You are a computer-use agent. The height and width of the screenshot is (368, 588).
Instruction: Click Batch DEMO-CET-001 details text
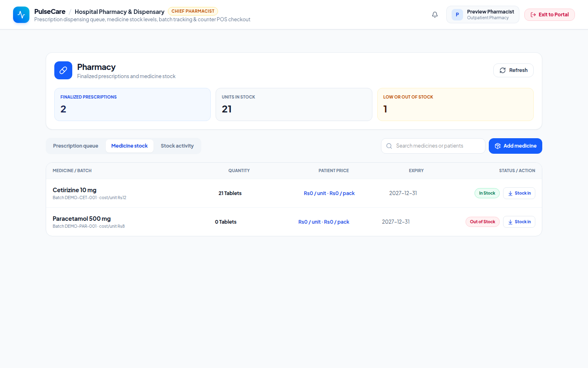pos(89,198)
